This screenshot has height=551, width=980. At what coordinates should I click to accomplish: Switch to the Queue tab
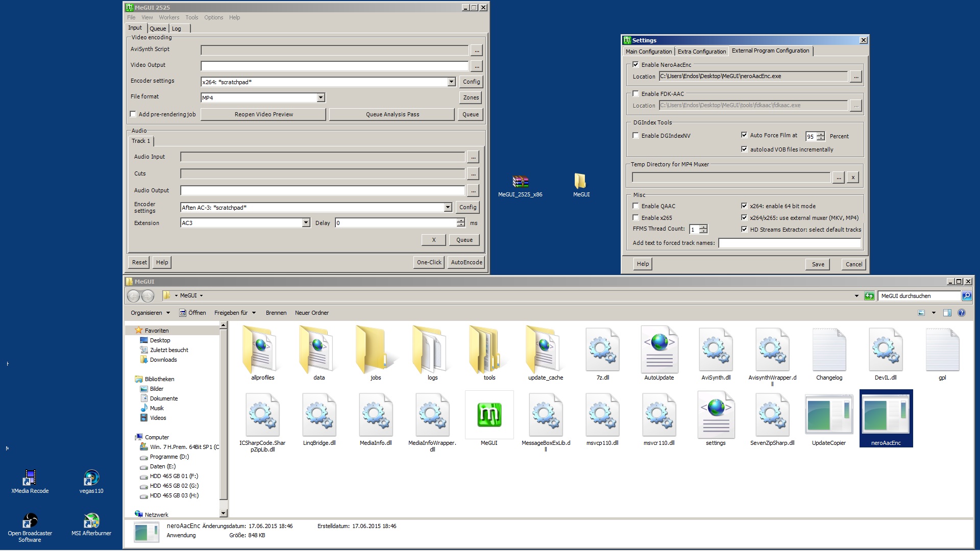158,29
